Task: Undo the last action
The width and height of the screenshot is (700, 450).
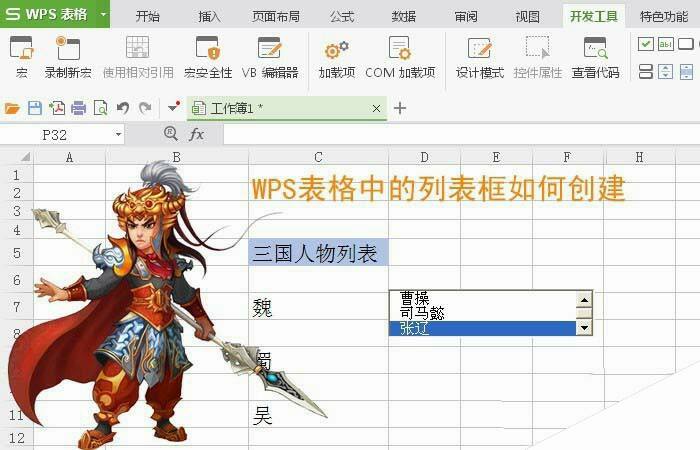Action: point(123,108)
